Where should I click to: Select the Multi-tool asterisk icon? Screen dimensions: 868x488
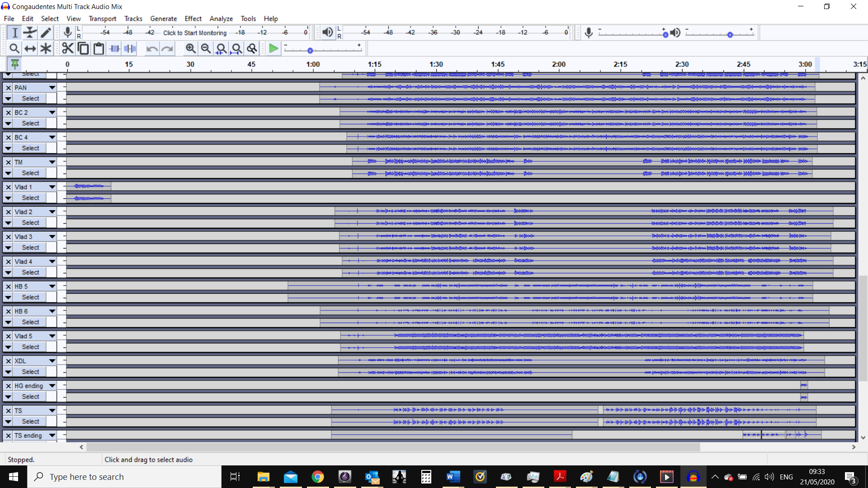click(46, 48)
